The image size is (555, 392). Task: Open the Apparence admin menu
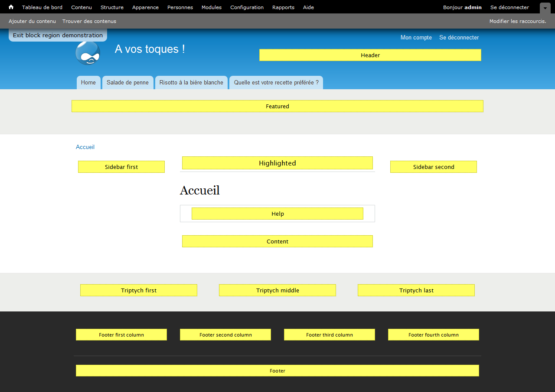[x=145, y=7]
